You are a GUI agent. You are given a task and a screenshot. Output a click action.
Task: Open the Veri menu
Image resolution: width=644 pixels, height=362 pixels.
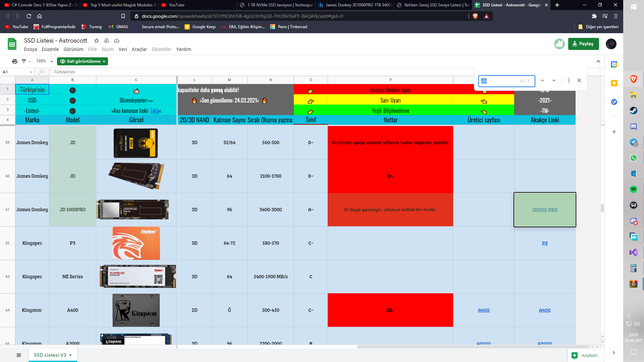click(122, 49)
